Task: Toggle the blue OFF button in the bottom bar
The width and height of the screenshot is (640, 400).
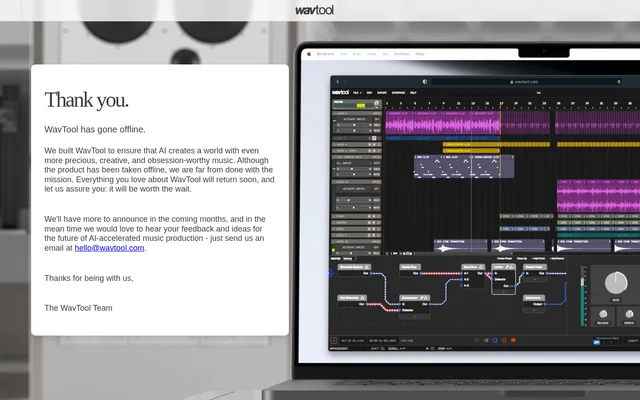Action: pos(596,342)
